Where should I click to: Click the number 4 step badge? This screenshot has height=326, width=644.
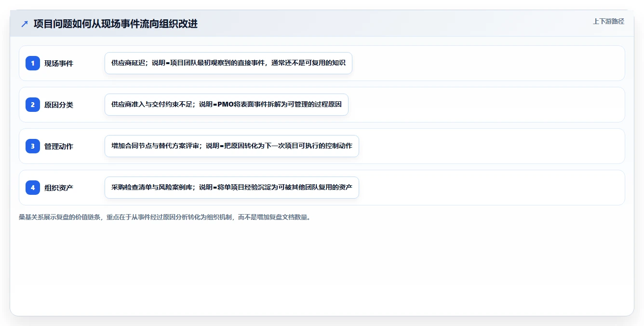pos(33,188)
